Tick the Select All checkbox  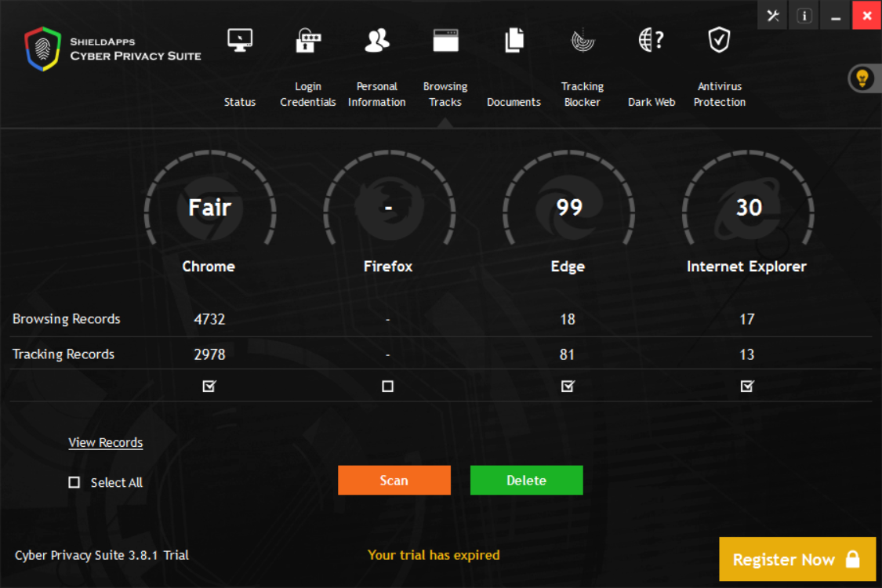click(x=74, y=482)
